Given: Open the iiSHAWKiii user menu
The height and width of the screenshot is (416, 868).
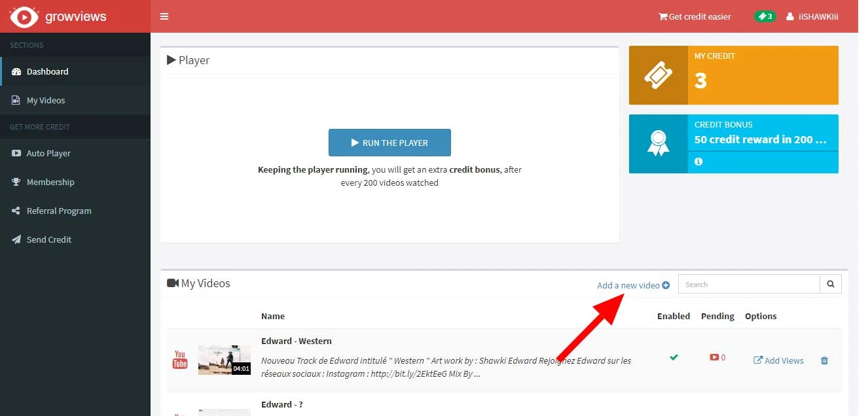Looking at the screenshot, I should (x=812, y=16).
